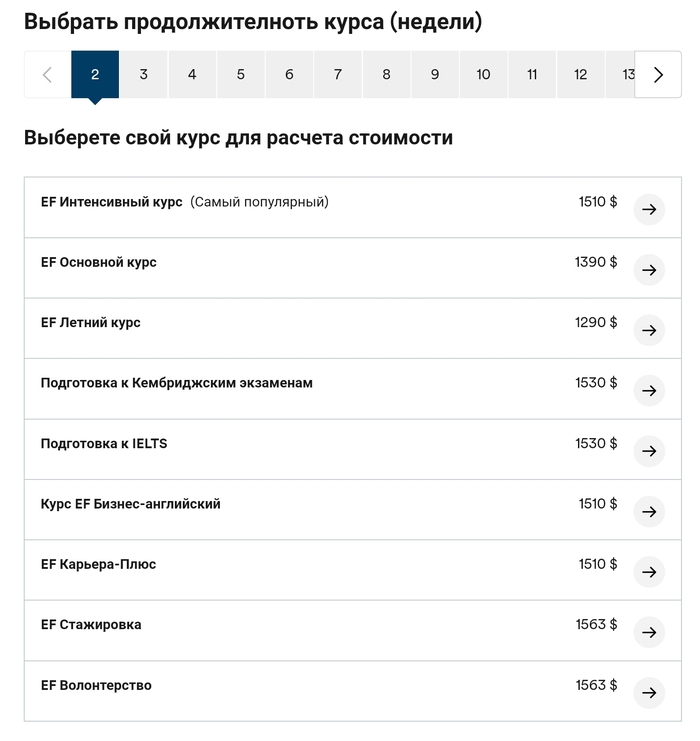
Task: Click arrow icon for EF Интенсивный курс
Action: tap(649, 209)
